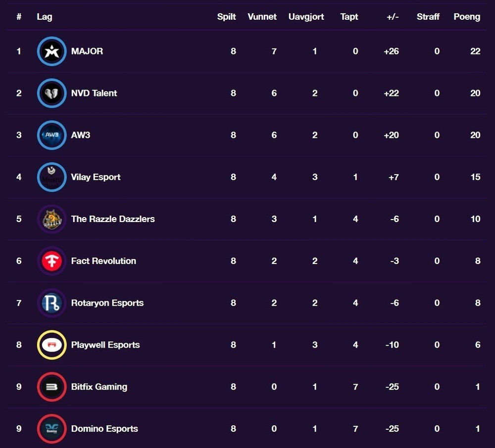The width and height of the screenshot is (495, 448).
Task: Click the red Fact Revolution logo
Action: pos(52,261)
